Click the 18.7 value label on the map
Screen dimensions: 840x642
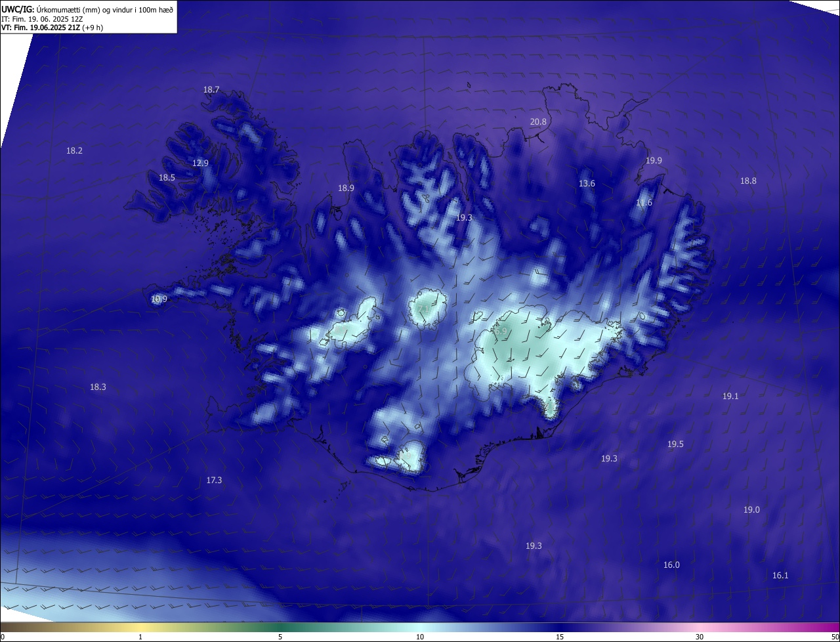point(211,90)
